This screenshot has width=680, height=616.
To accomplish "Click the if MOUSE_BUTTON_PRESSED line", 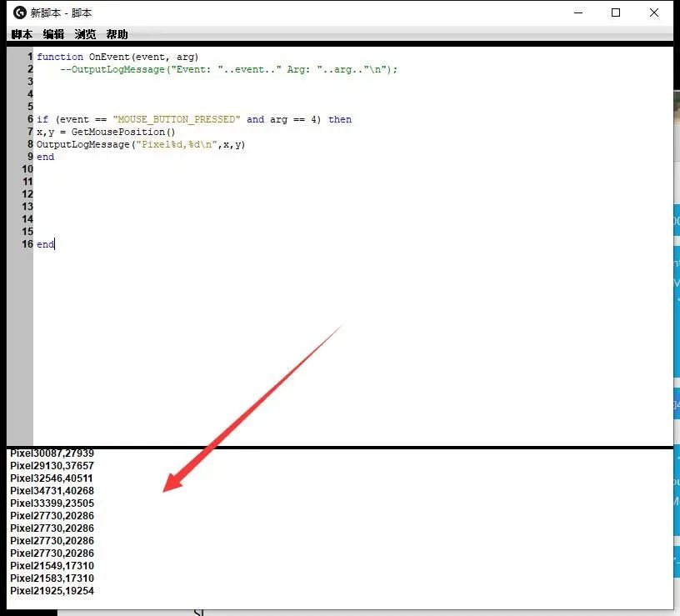I will 194,119.
